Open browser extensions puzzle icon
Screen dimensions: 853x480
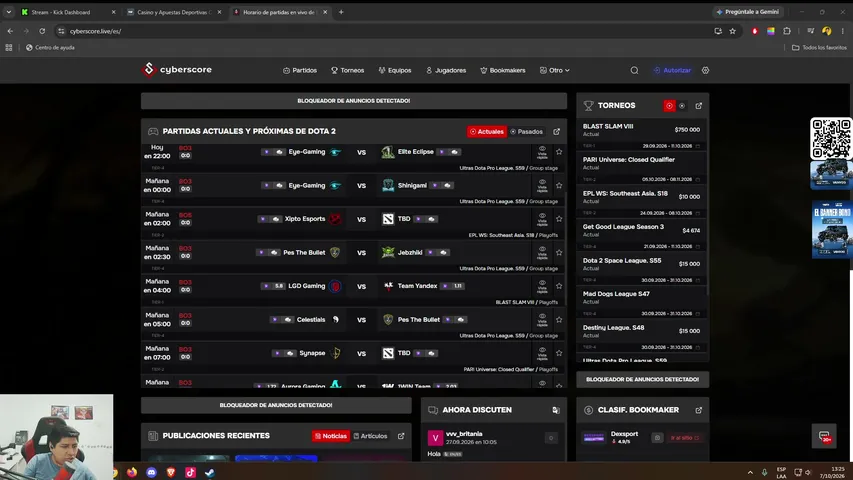coord(787,31)
